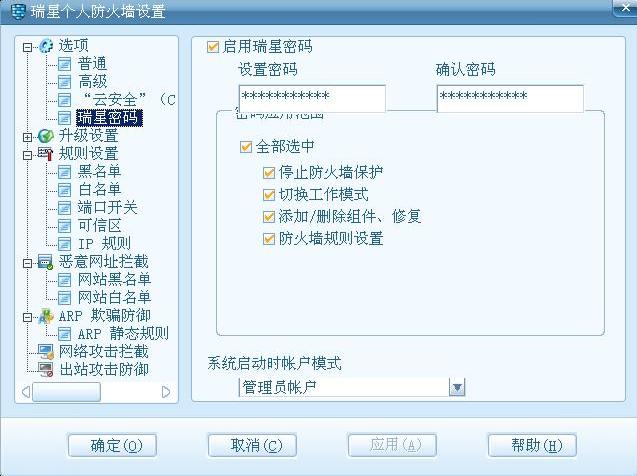
Task: Open 可信区 settings
Action: 100,226
